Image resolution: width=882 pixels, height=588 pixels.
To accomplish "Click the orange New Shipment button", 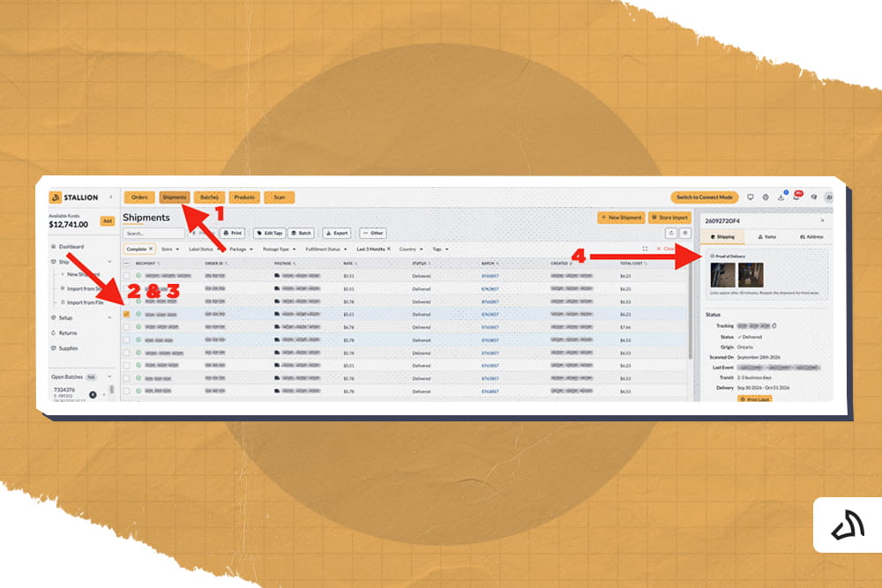I will tap(621, 218).
